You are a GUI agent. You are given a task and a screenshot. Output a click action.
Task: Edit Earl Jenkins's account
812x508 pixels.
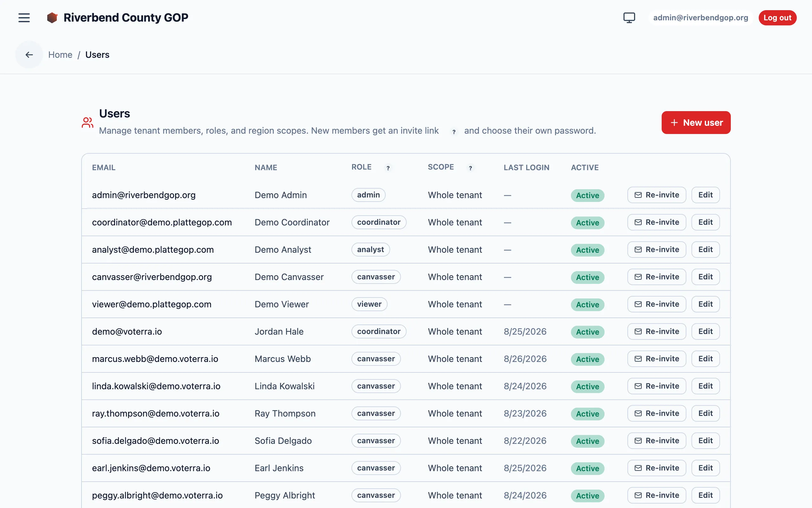click(705, 468)
